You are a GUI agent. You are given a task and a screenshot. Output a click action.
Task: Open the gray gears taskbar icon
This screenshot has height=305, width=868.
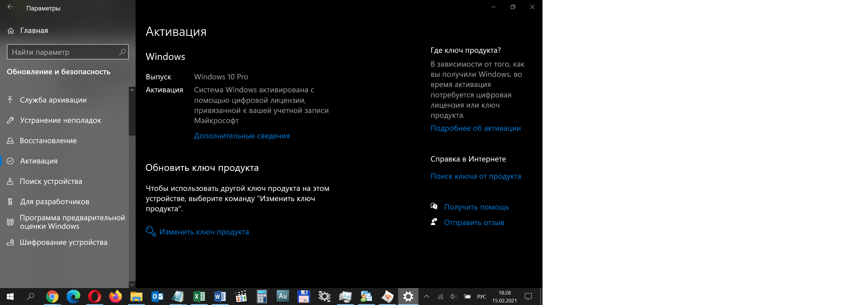tap(324, 297)
